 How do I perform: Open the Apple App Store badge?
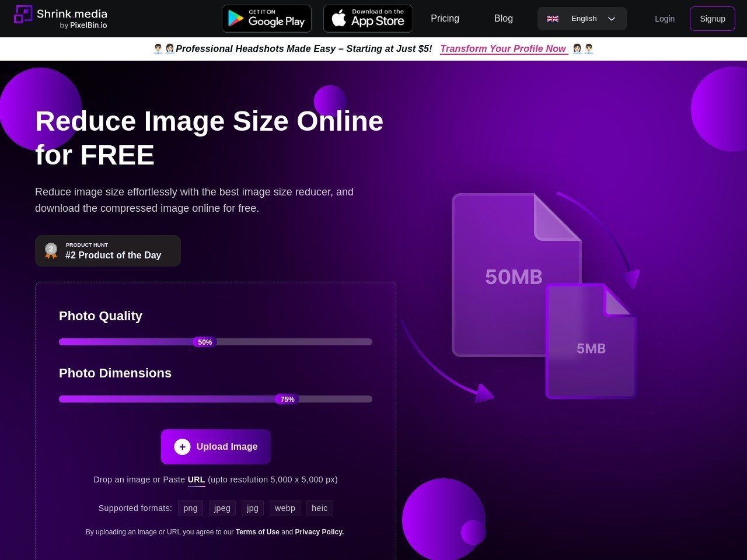point(368,19)
